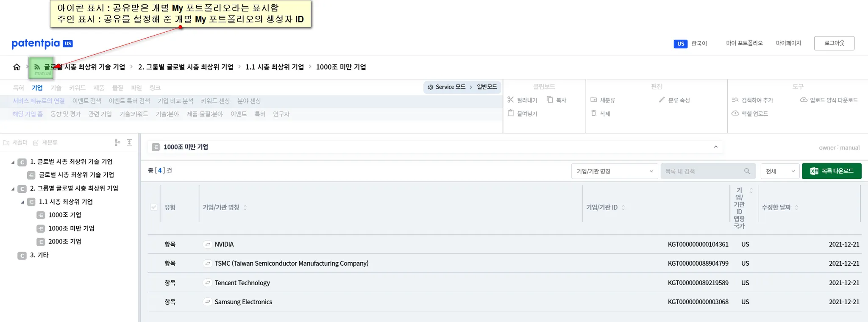Switch language to 한국어

(x=699, y=44)
